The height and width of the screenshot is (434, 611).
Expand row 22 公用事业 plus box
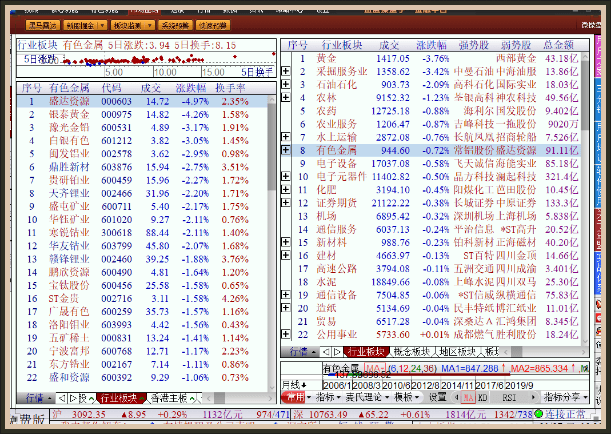click(x=286, y=334)
